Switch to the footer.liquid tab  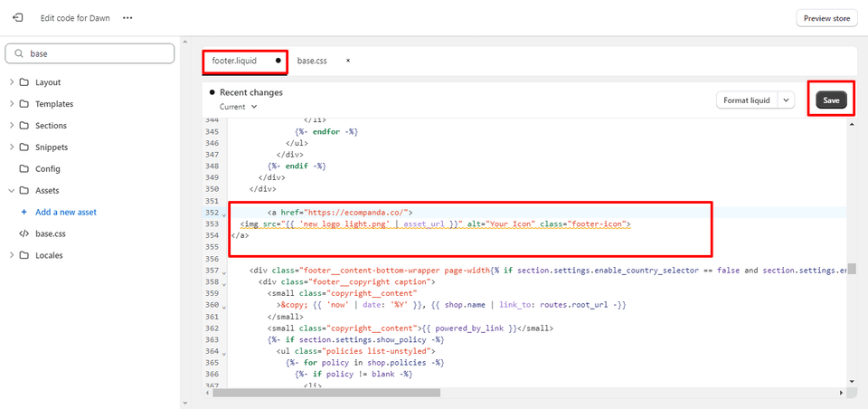coord(234,61)
